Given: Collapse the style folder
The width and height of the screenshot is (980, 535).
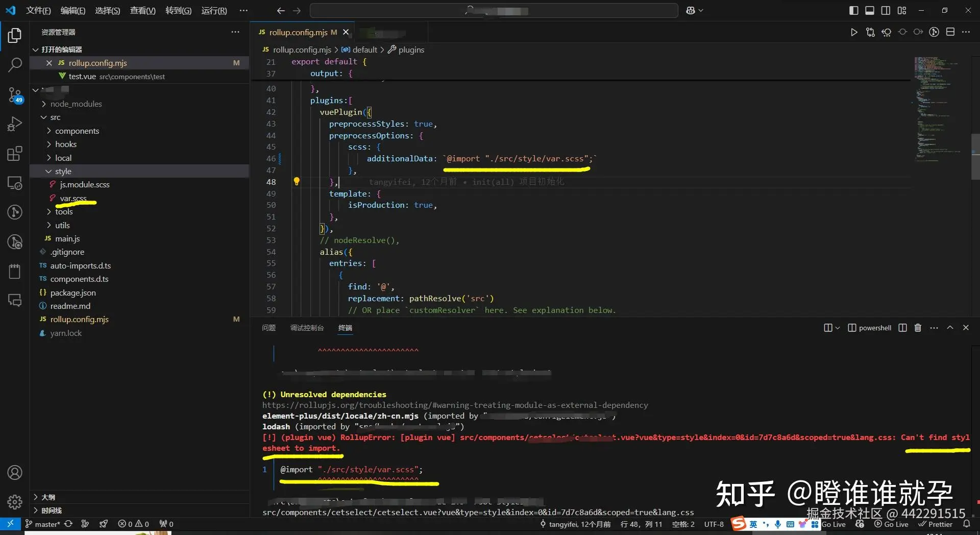Looking at the screenshot, I should click(x=63, y=172).
